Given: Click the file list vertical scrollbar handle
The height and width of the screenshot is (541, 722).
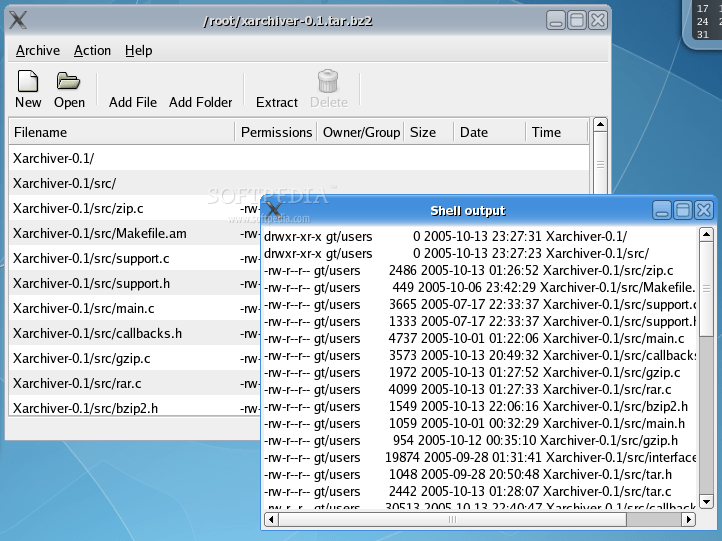Looking at the screenshot, I should click(600, 164).
